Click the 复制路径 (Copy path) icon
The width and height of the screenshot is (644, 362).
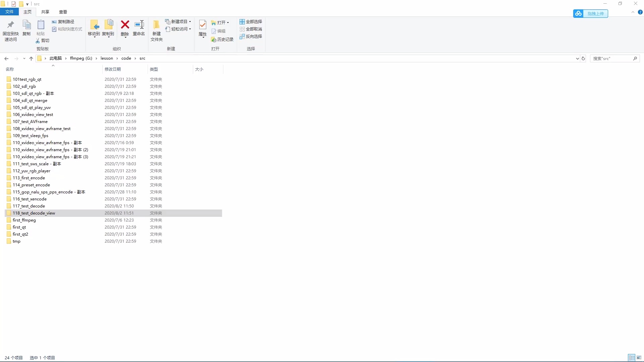[63, 21]
